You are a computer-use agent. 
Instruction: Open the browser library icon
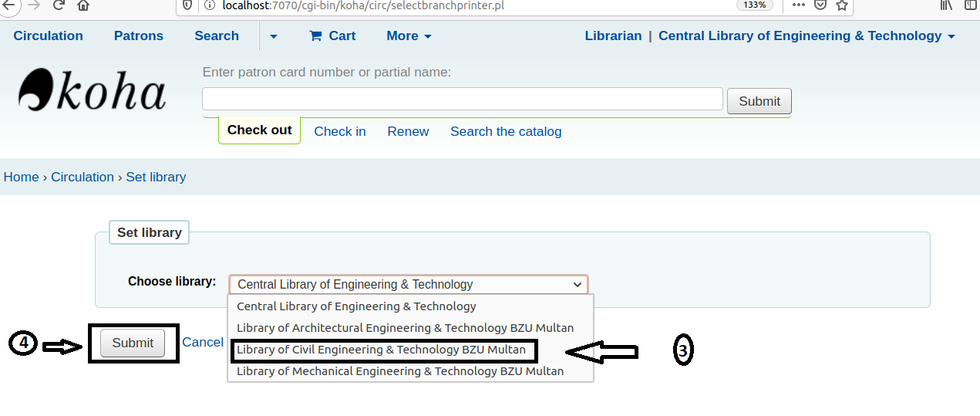tap(946, 5)
